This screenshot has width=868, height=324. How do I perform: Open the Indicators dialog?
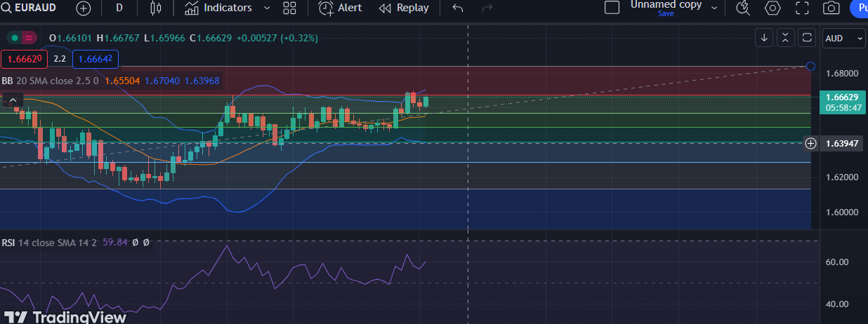pyautogui.click(x=218, y=8)
